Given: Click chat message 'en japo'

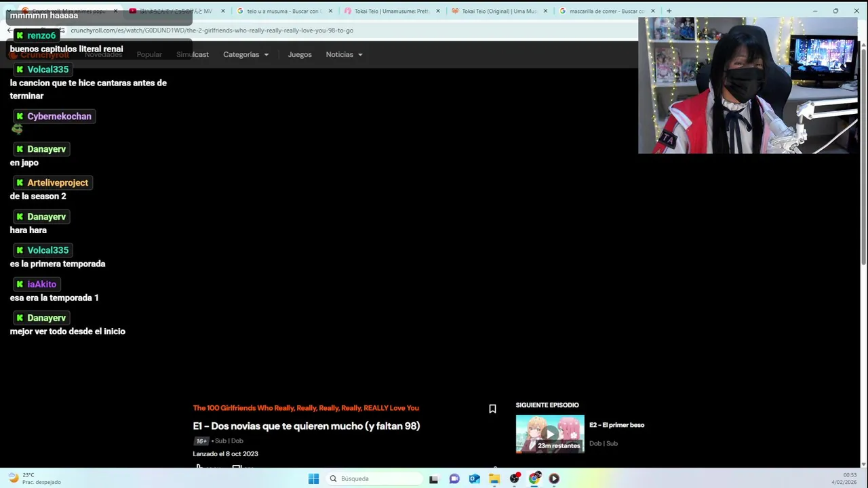Looking at the screenshot, I should [x=24, y=163].
